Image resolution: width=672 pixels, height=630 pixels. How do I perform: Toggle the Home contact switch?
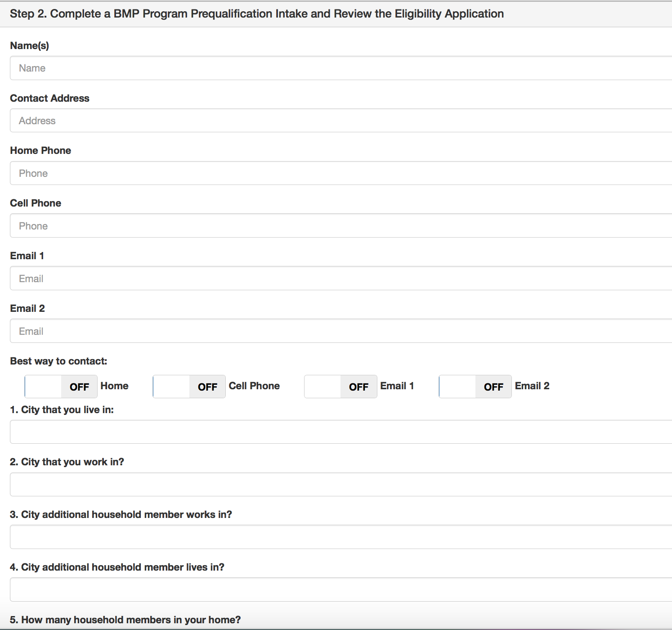61,387
